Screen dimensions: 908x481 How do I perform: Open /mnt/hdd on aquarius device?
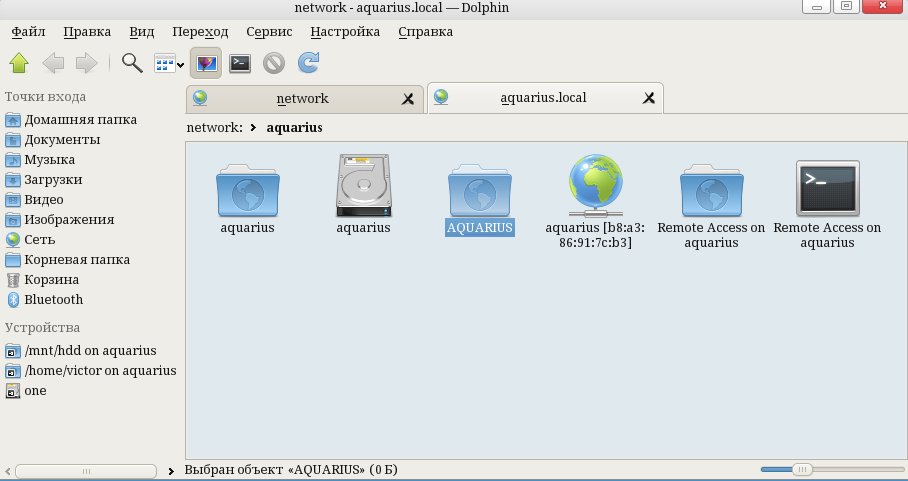pyautogui.click(x=90, y=351)
